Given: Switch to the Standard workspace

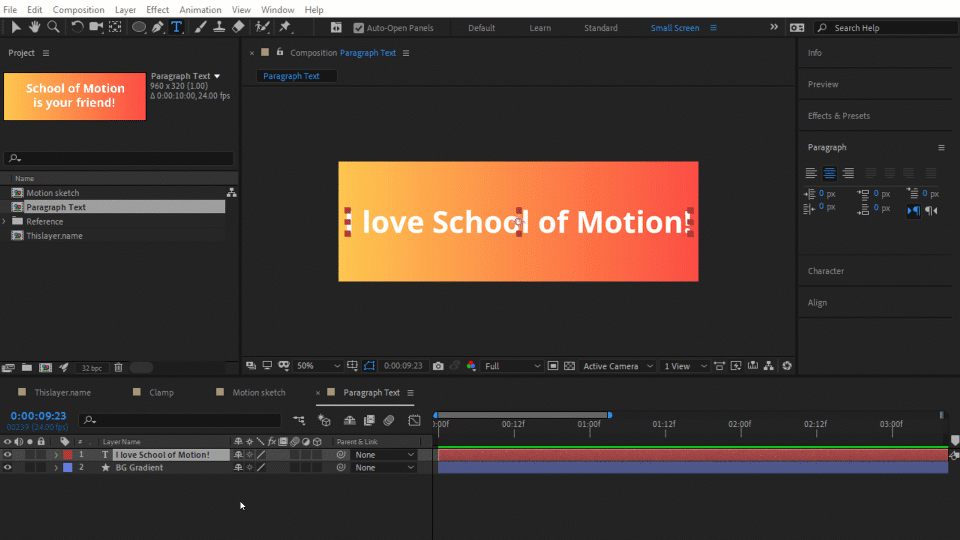Looking at the screenshot, I should pos(601,28).
